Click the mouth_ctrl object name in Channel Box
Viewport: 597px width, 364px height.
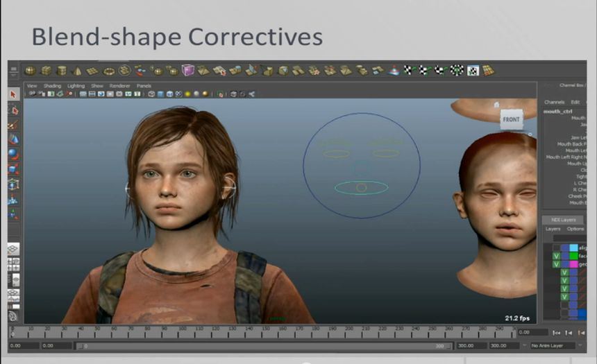point(558,111)
